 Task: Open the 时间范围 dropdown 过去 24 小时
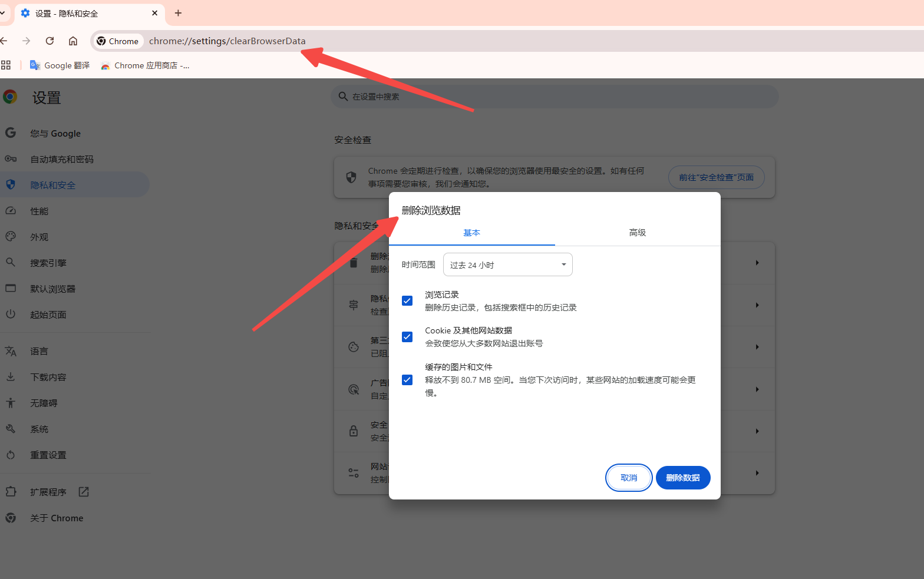pyautogui.click(x=508, y=264)
